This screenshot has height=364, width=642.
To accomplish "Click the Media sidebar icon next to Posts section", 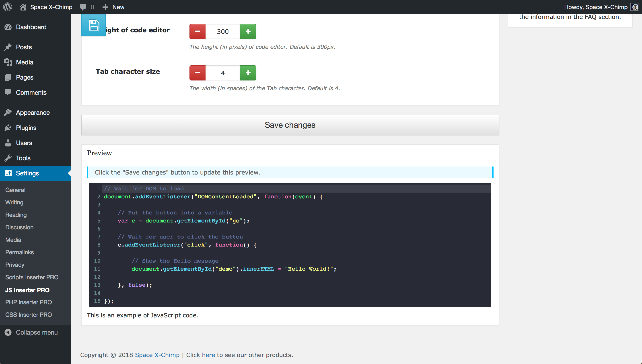I will coord(8,62).
